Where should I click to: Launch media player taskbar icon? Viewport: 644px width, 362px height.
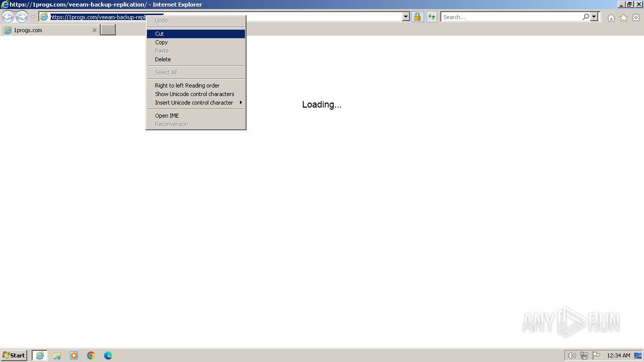point(74,355)
